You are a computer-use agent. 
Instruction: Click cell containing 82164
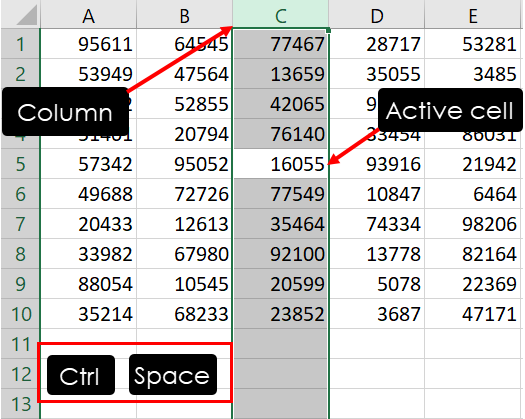pyautogui.click(x=473, y=254)
